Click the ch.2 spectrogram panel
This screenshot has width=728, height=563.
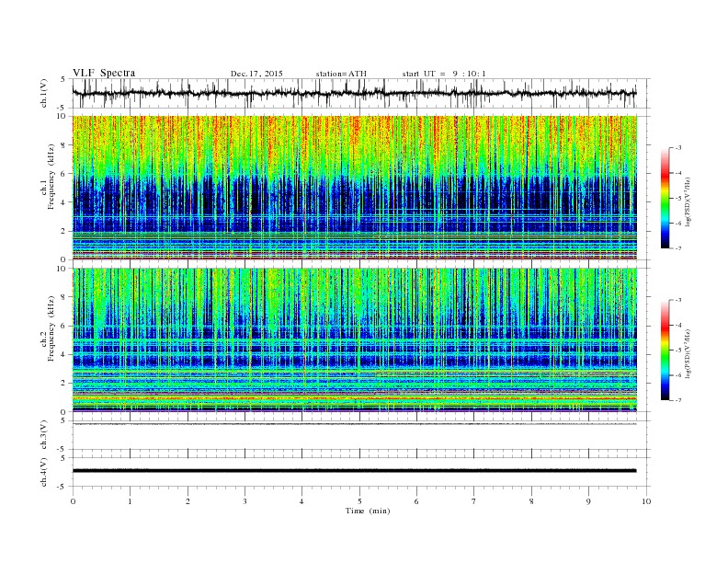click(x=355, y=340)
